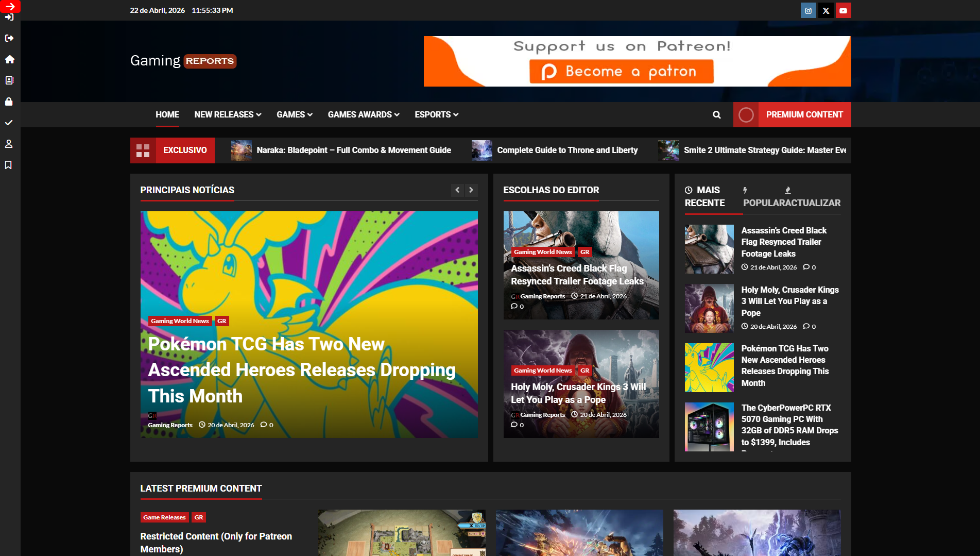This screenshot has height=556, width=980.
Task: Click the CyberPowerPC gaming PC thumbnail
Action: 709,427
